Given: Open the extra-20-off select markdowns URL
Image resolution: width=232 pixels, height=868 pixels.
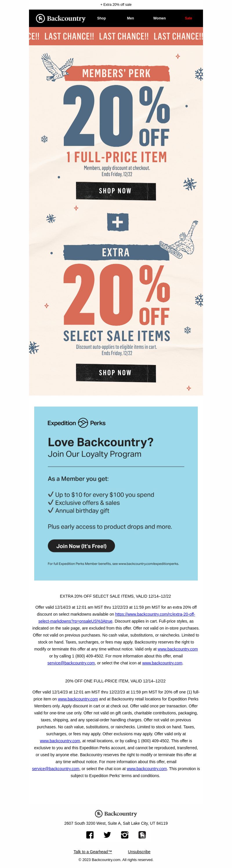Looking at the screenshot, I should 155,614.
